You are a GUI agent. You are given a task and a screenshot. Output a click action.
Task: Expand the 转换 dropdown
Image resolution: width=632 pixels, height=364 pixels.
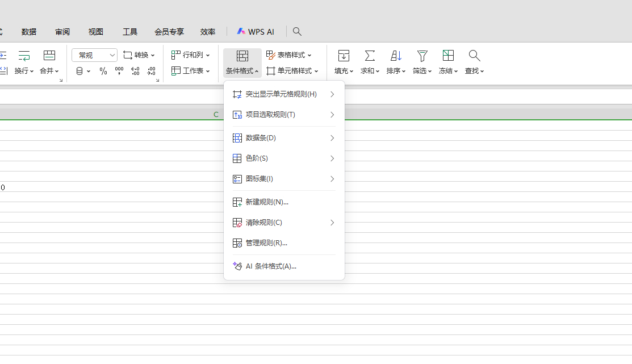(139, 55)
